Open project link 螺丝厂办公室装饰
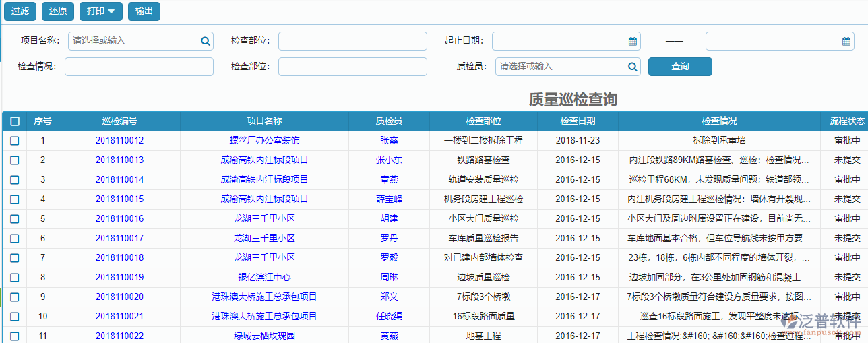The image size is (868, 343). [x=264, y=141]
